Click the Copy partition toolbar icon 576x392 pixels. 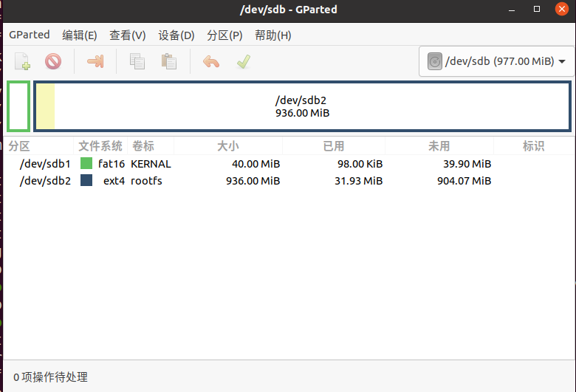point(137,61)
